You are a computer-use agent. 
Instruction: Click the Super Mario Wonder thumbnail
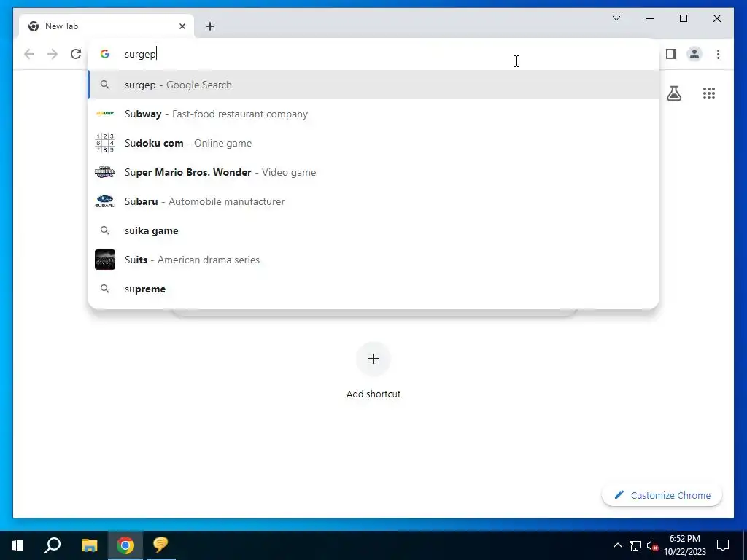click(105, 172)
